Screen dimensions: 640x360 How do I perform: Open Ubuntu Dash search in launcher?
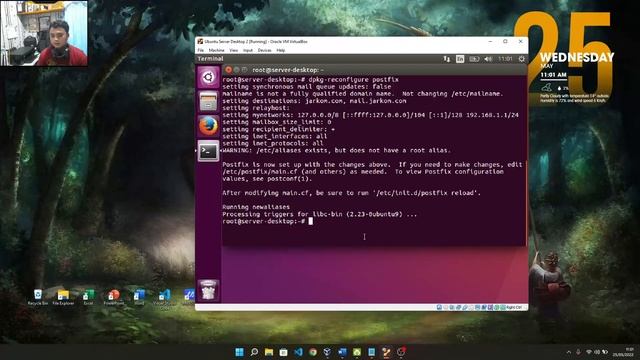coord(208,77)
